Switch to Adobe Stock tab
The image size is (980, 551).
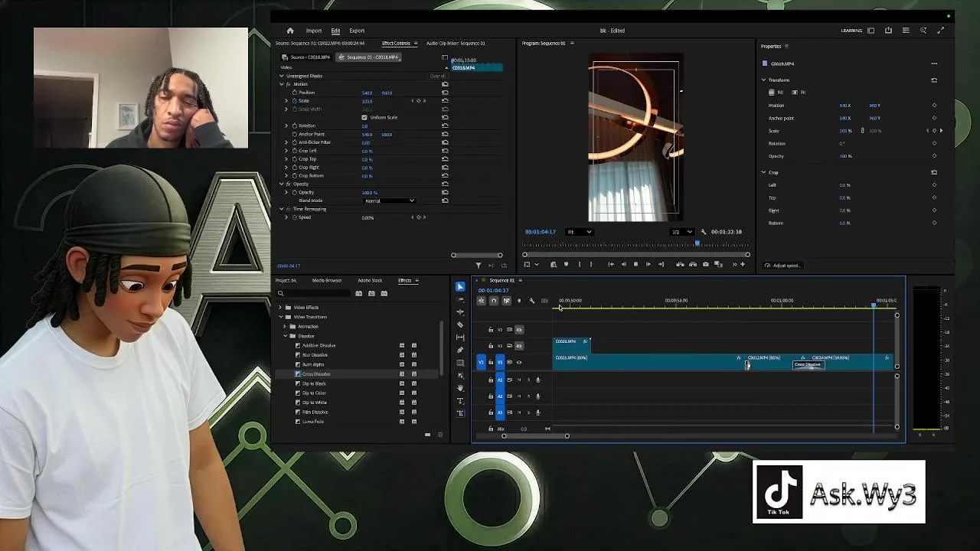(x=370, y=281)
